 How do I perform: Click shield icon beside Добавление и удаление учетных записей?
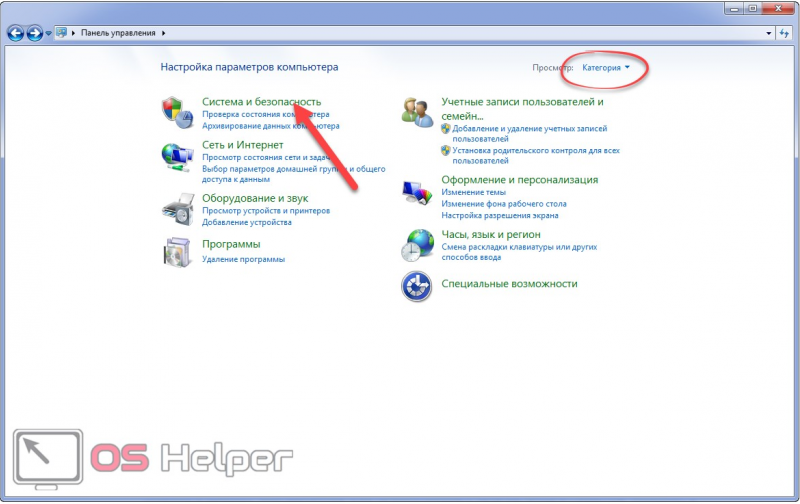coord(446,129)
